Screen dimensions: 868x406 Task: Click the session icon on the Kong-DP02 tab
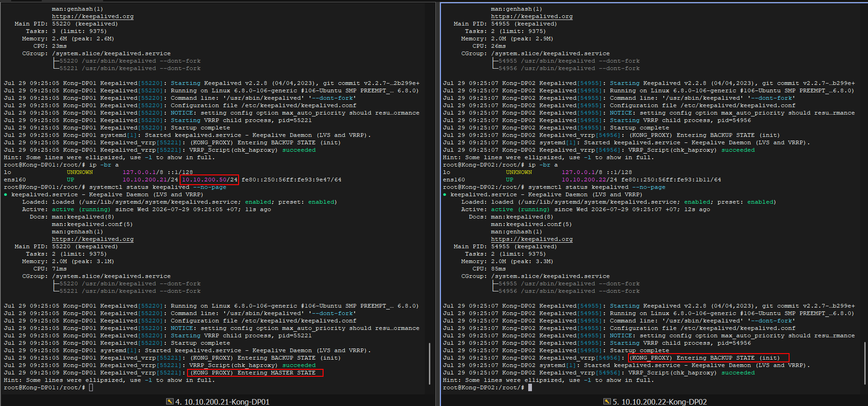coord(607,402)
